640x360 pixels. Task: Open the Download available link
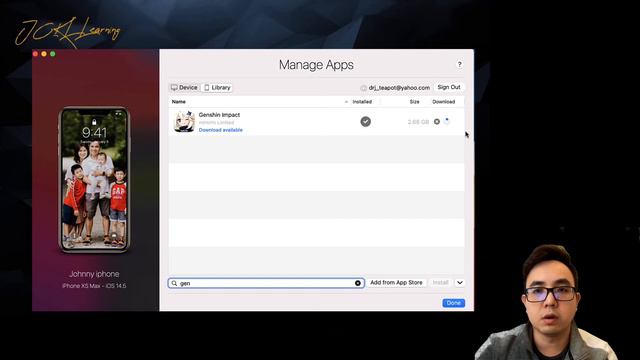220,130
